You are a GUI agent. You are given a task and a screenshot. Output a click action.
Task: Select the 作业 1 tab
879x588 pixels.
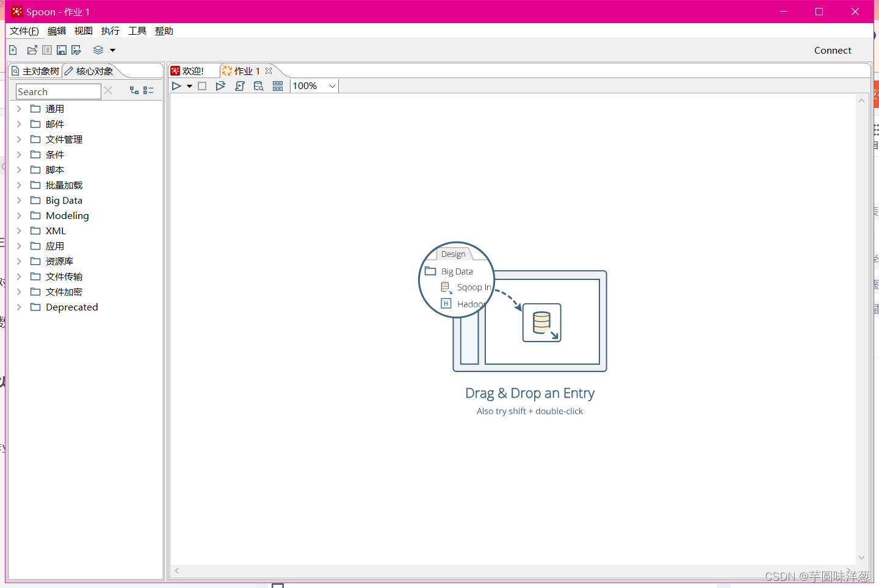point(242,71)
